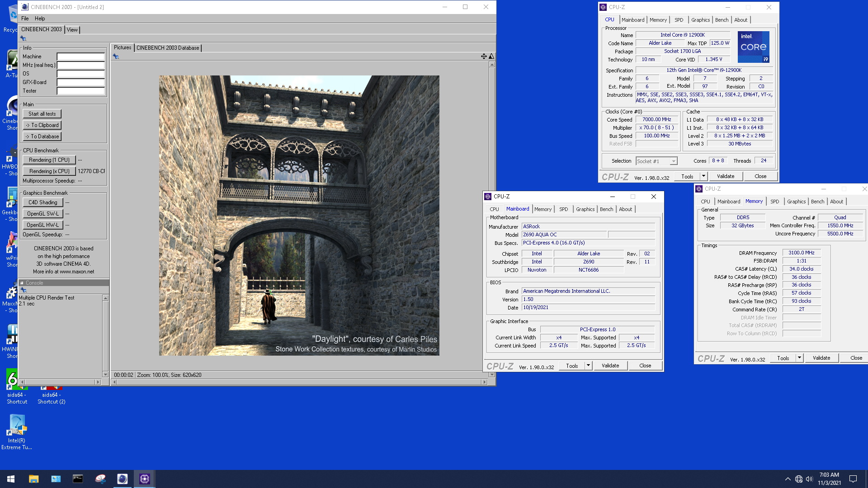Open Tools dropdown arrow in CPU window
The width and height of the screenshot is (868, 488).
click(703, 176)
